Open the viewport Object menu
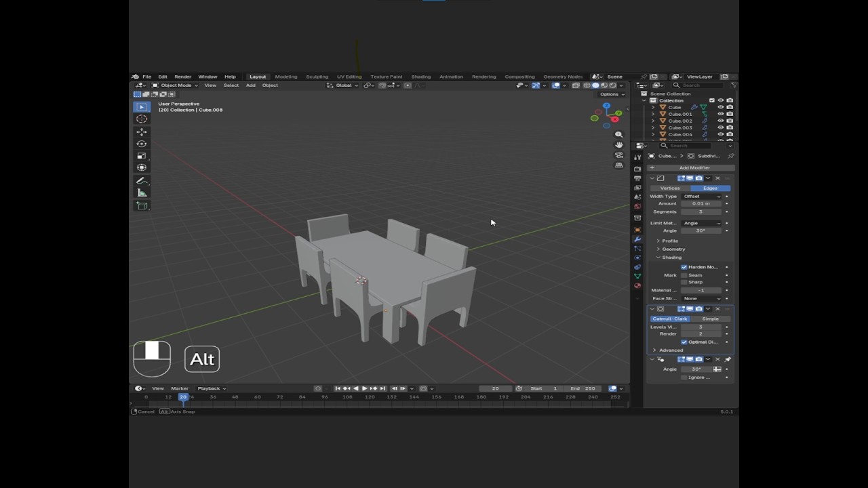Screen dimensions: 868x488 point(270,85)
